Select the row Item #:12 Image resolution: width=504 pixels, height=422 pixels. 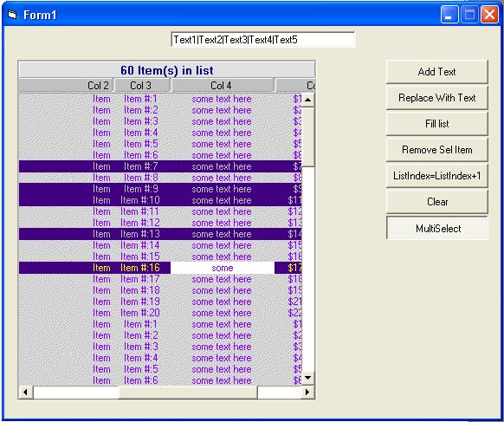[x=160, y=223]
